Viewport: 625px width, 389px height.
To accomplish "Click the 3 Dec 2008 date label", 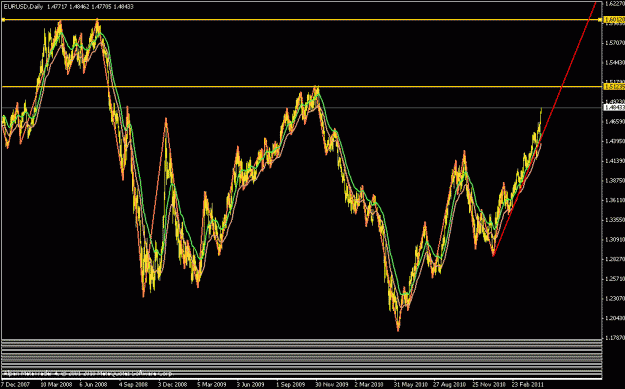I will coord(173,385).
